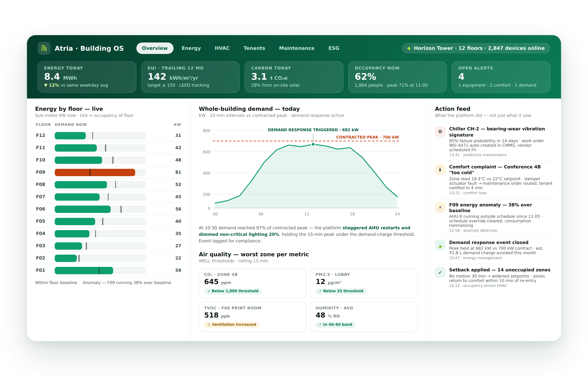Click the Comfort complaint thermometer icon
This screenshot has height=376, width=588.
tap(440, 169)
